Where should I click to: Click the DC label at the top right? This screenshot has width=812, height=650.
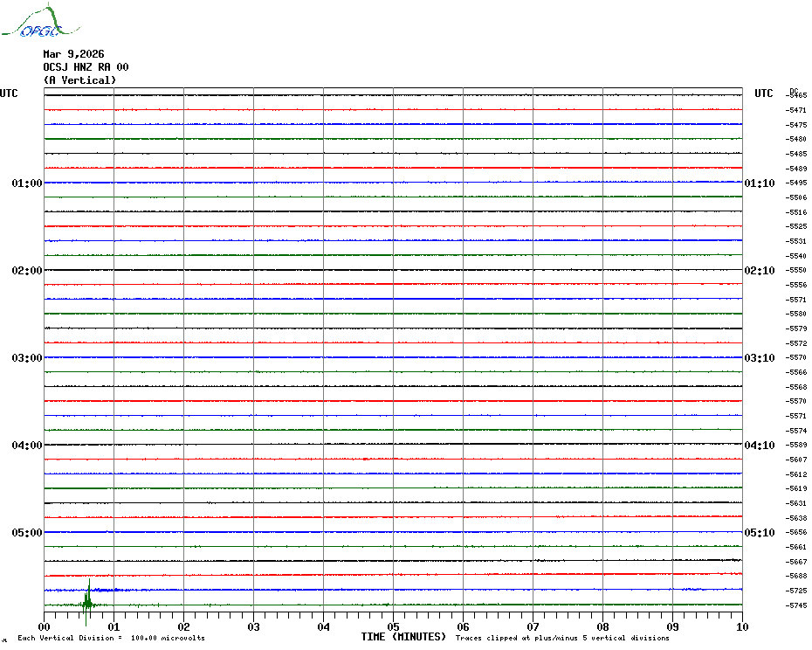point(794,90)
